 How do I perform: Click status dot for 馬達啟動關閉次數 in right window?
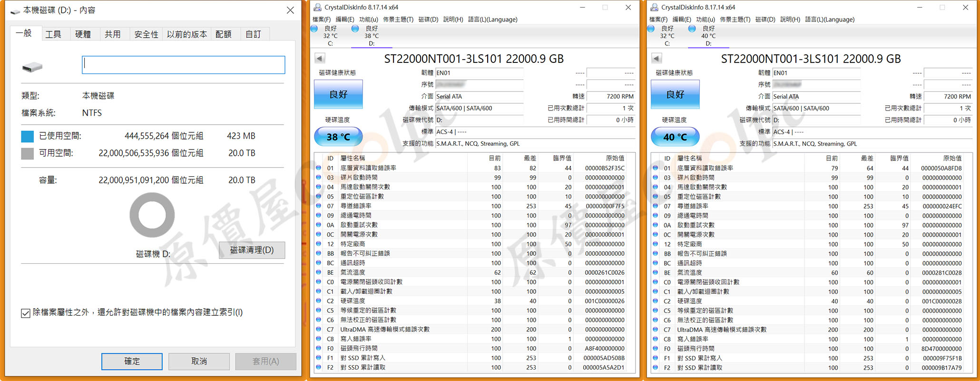[x=656, y=187]
